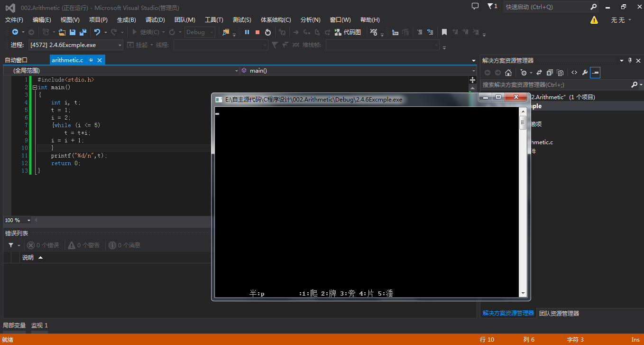Open the 文件(F) menu
Image resolution: width=644 pixels, height=345 pixels.
pos(14,20)
